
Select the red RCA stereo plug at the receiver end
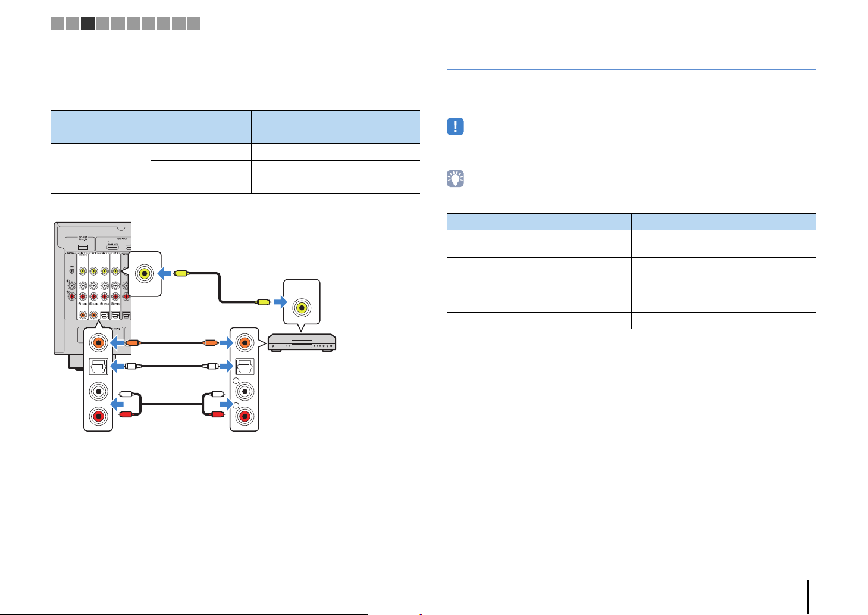(x=125, y=413)
